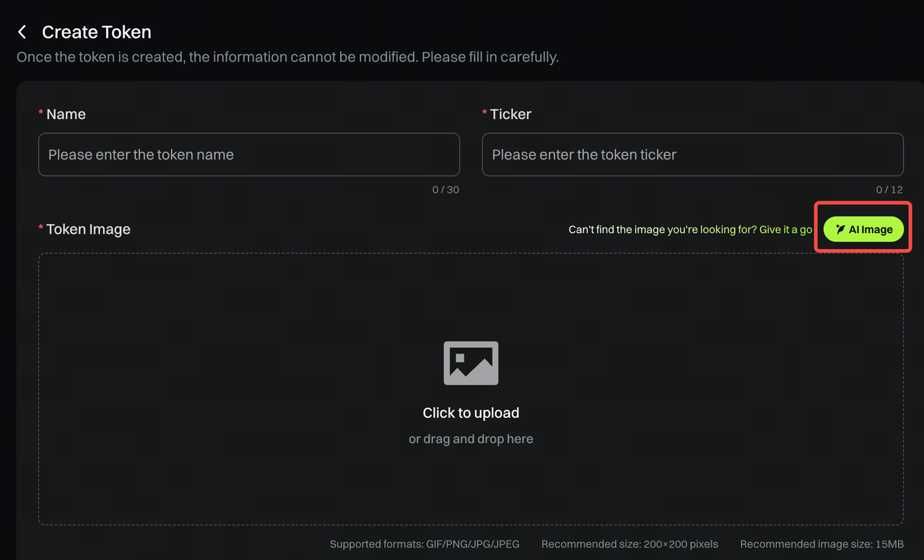Focus the token Name input field
Image resolution: width=924 pixels, height=560 pixels.
[x=249, y=154]
